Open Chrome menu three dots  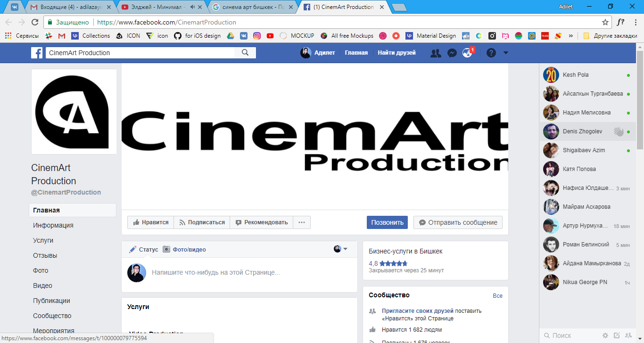(635, 22)
